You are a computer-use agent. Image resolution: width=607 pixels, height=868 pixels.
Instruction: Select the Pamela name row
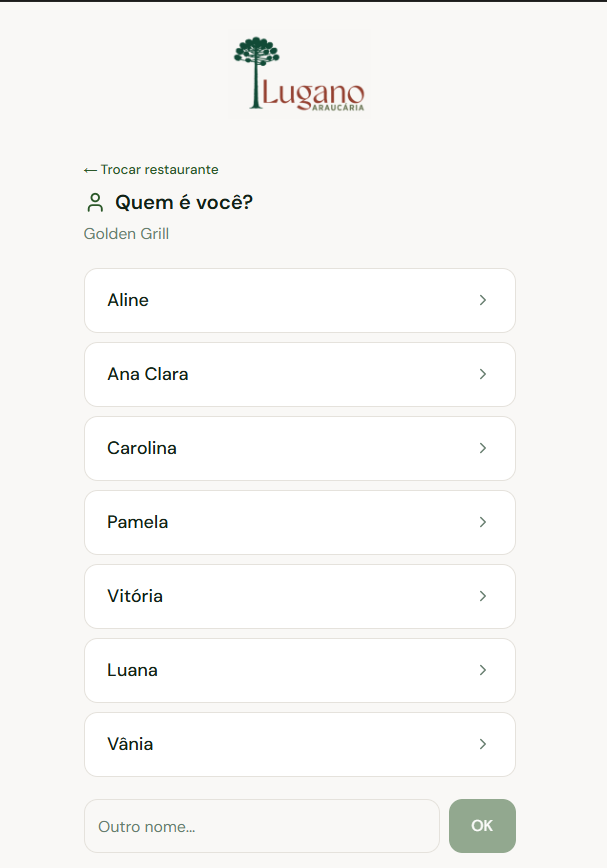click(299, 522)
